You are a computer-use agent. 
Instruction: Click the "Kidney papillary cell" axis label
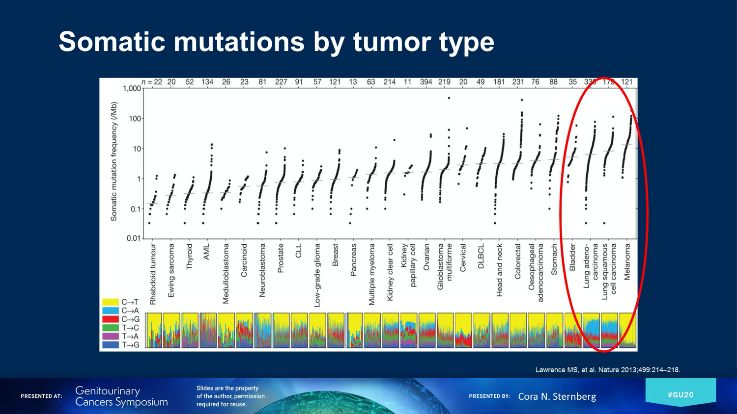pyautogui.click(x=408, y=265)
